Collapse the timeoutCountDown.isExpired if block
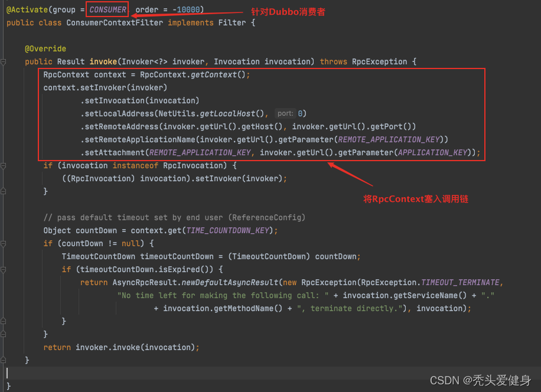Image resolution: width=541 pixels, height=392 pixels. click(4, 270)
